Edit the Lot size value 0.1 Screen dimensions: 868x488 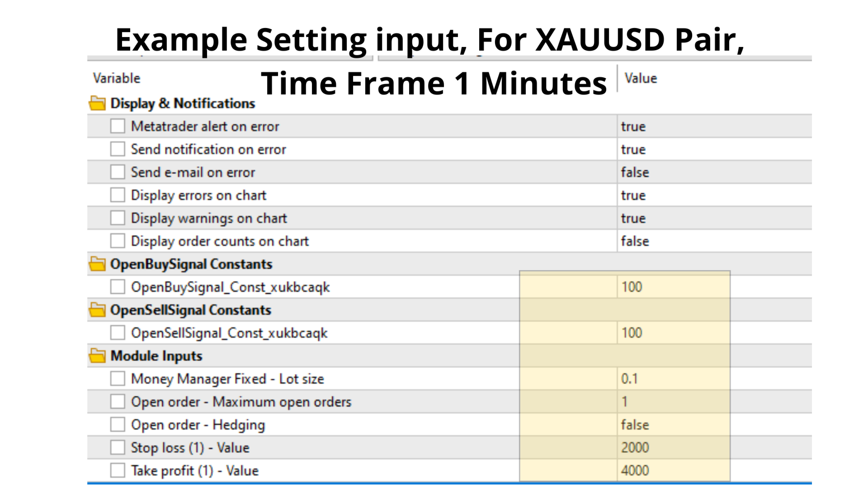714,379
